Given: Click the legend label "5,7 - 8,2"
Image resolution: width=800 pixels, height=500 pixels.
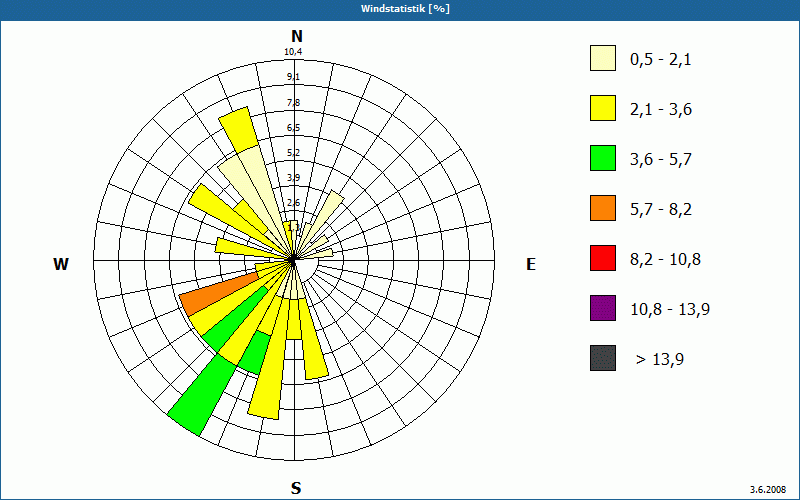Looking at the screenshot, I should (x=661, y=210).
